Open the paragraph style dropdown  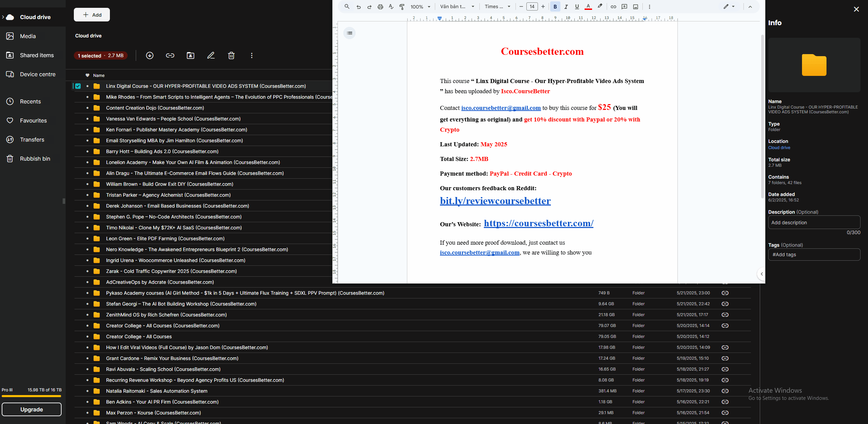click(457, 6)
